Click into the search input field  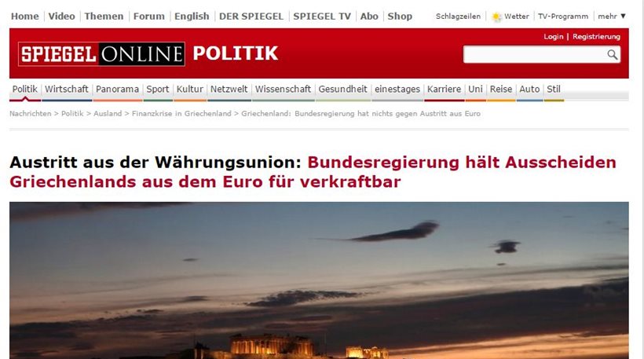pos(535,54)
